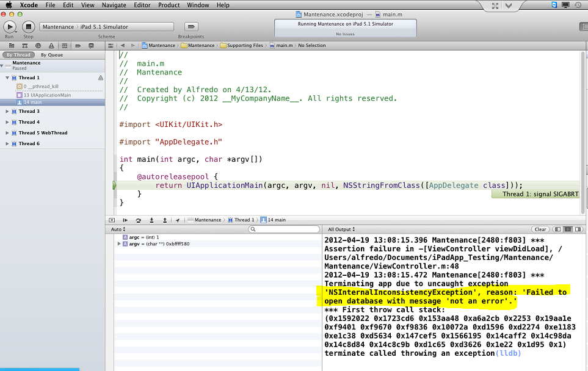Click No Selection in the jump bar
The width and height of the screenshot is (588, 371).
pyautogui.click(x=312, y=45)
